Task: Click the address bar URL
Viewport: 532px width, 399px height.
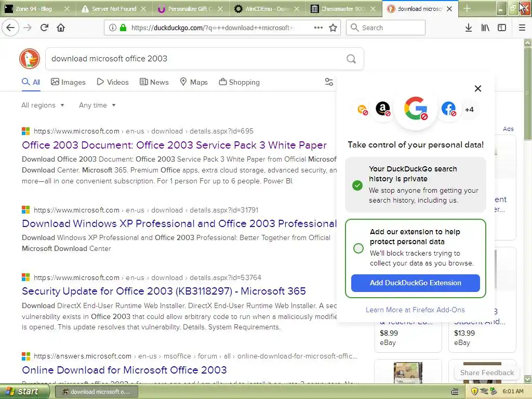Action: (212, 28)
